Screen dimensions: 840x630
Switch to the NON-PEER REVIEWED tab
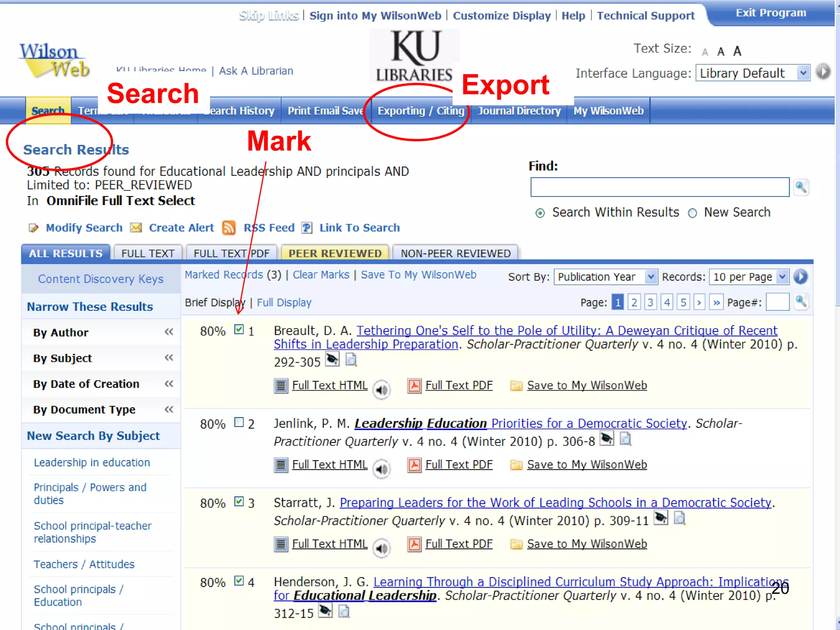click(455, 253)
